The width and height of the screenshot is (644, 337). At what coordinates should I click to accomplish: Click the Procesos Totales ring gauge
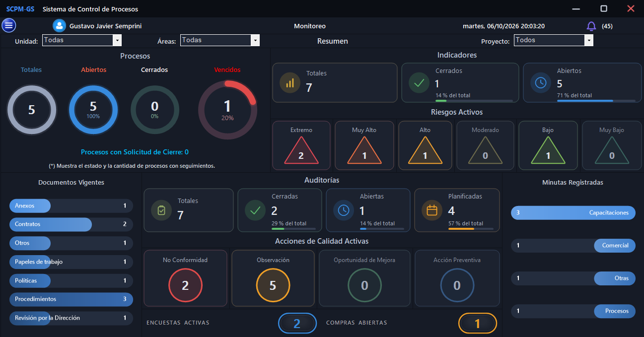(x=32, y=110)
